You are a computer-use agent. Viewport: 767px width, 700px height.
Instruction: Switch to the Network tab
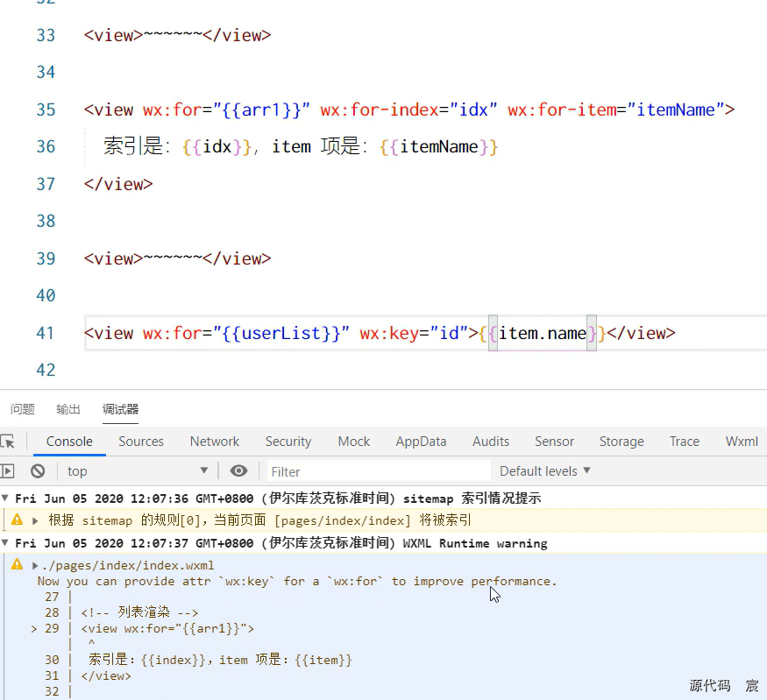point(215,442)
